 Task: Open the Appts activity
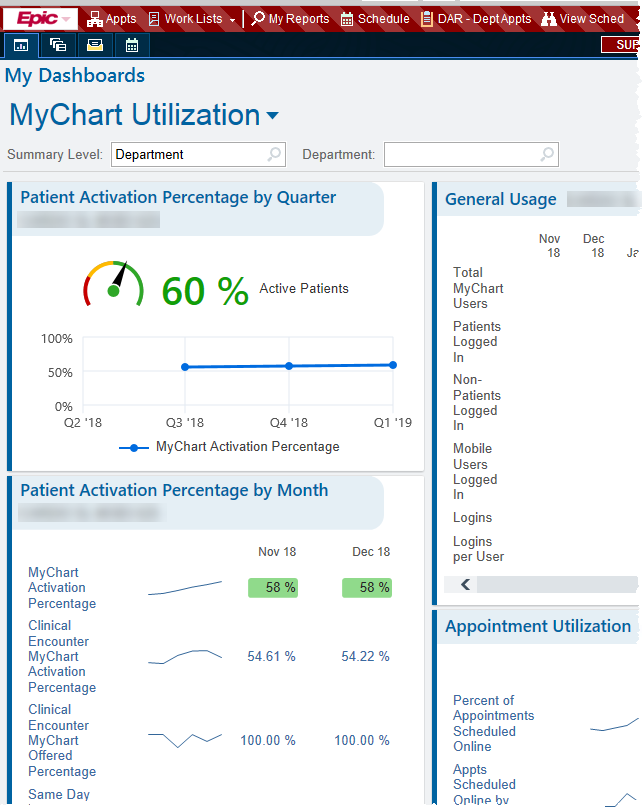coord(112,19)
